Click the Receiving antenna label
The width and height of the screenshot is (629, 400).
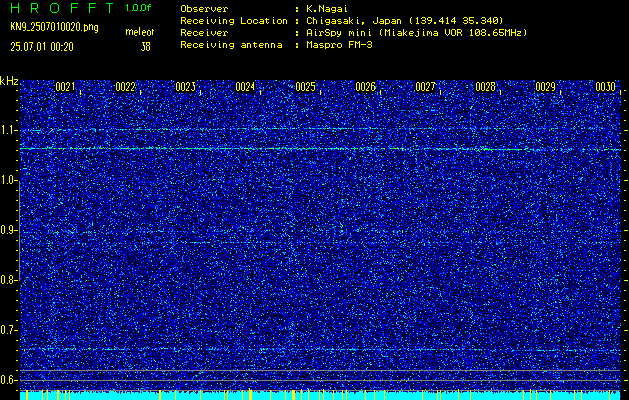pyautogui.click(x=231, y=45)
